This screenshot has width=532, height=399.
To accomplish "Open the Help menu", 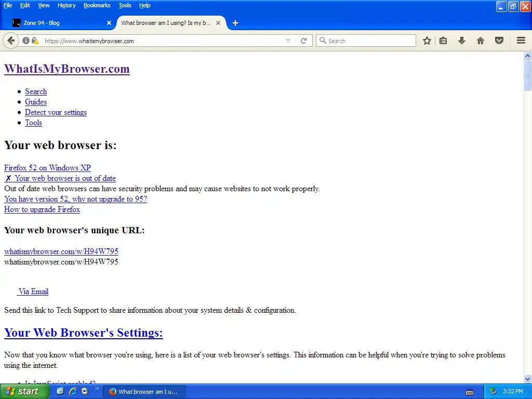I will pos(145,5).
